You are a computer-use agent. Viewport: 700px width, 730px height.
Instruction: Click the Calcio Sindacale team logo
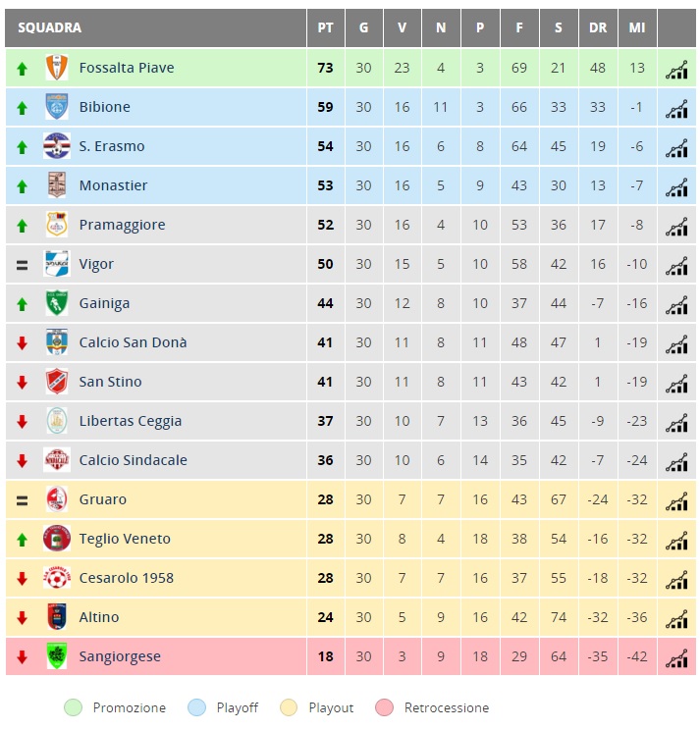pos(57,459)
